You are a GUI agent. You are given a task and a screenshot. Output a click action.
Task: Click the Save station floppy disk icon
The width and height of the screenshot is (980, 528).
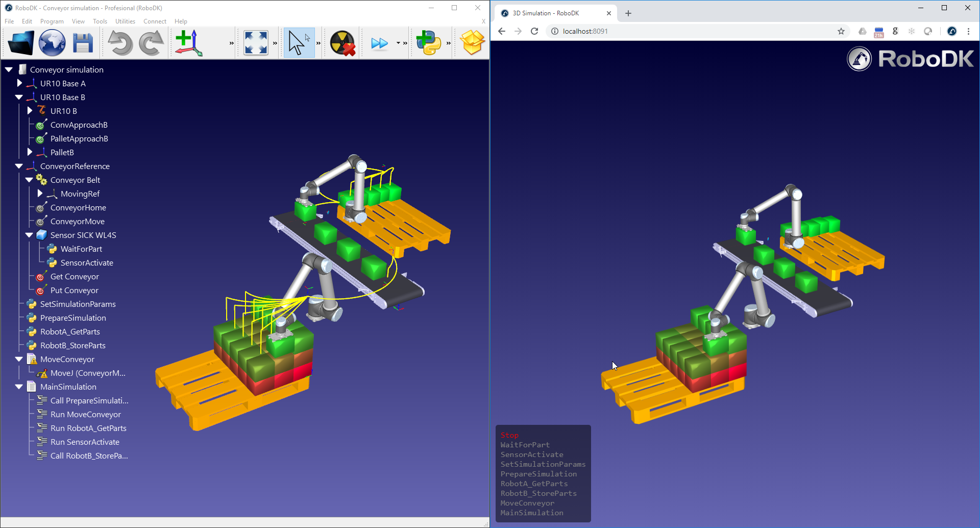pos(83,43)
